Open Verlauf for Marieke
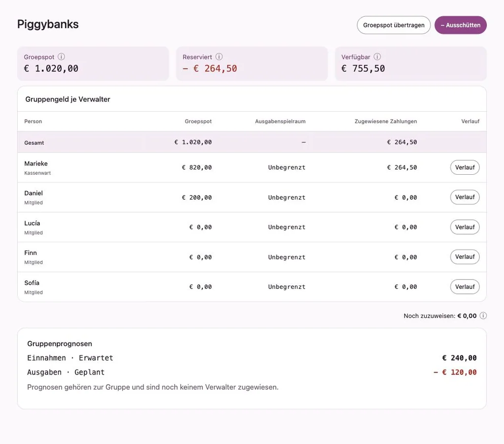 click(465, 167)
